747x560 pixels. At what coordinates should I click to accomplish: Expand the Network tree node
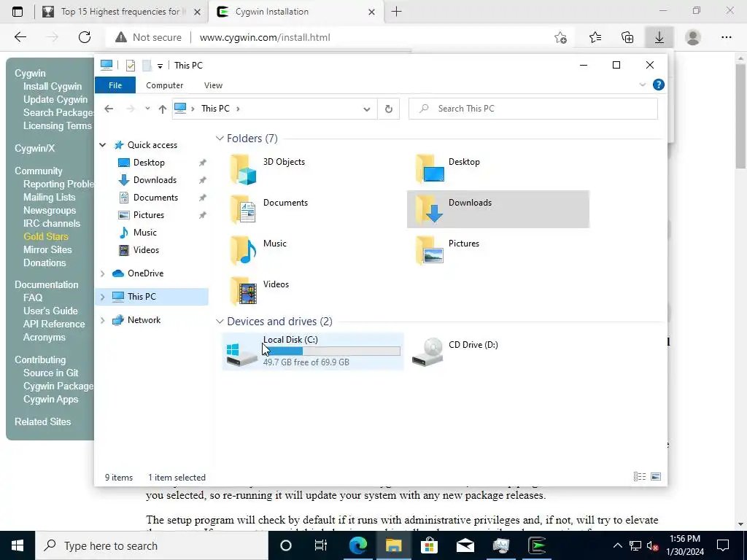102,320
